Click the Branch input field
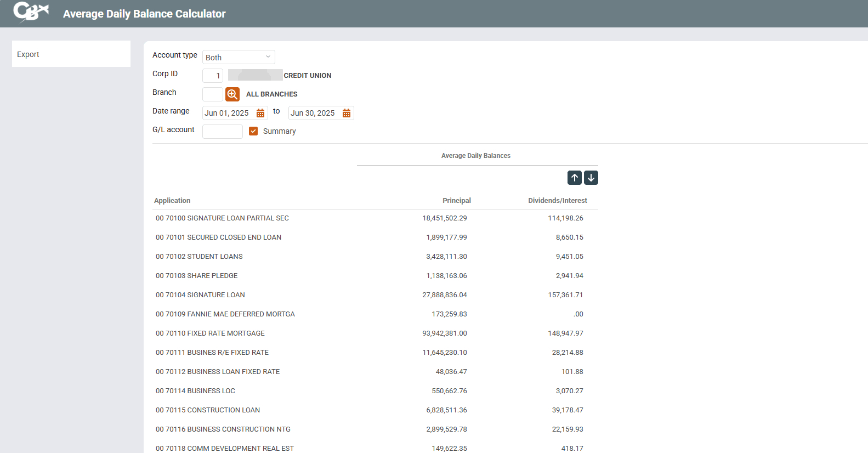868x453 pixels. pos(212,94)
